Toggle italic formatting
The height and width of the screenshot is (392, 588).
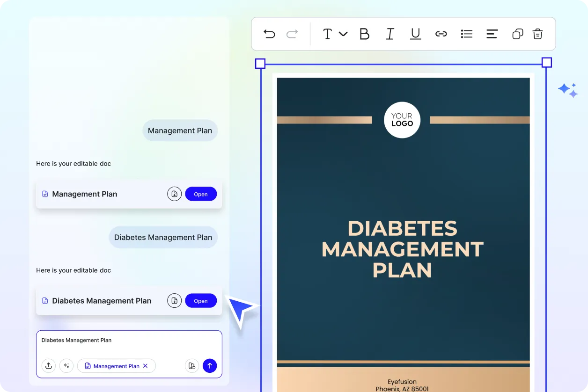tap(390, 34)
